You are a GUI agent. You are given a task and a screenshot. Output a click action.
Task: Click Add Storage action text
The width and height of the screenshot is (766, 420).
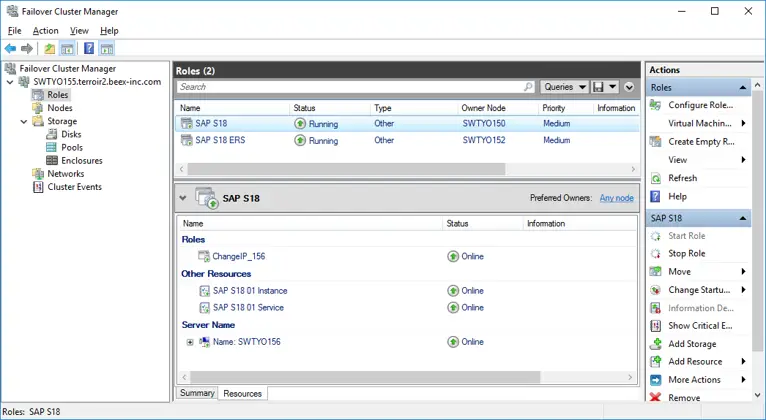tap(692, 344)
